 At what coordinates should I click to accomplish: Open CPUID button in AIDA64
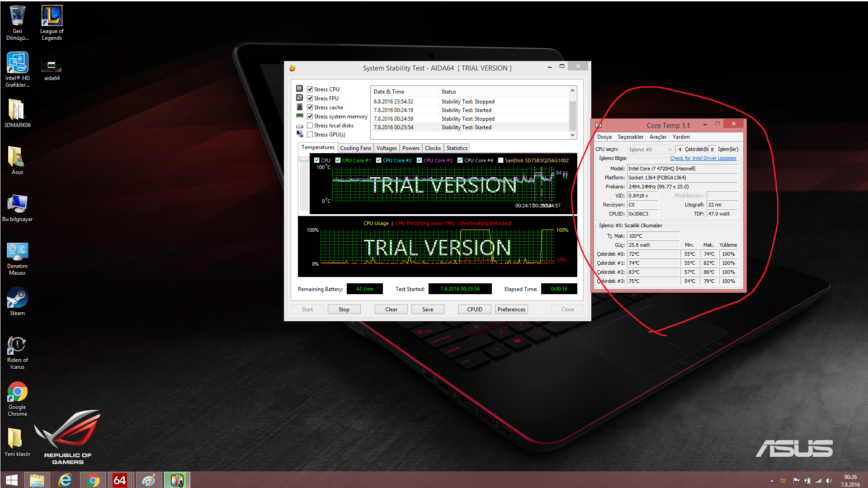tap(475, 310)
